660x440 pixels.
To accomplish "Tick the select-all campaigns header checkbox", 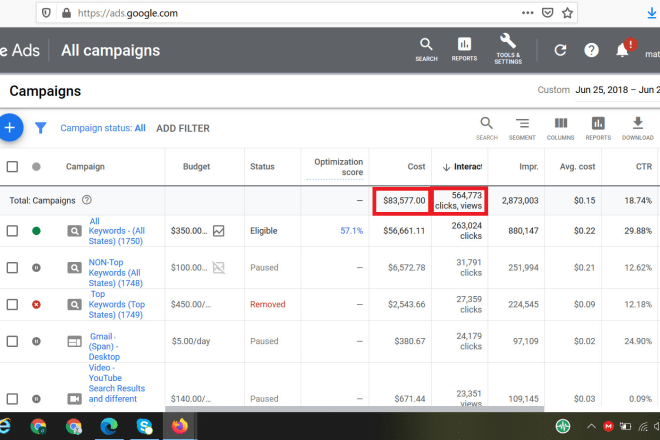I will pyautogui.click(x=12, y=167).
